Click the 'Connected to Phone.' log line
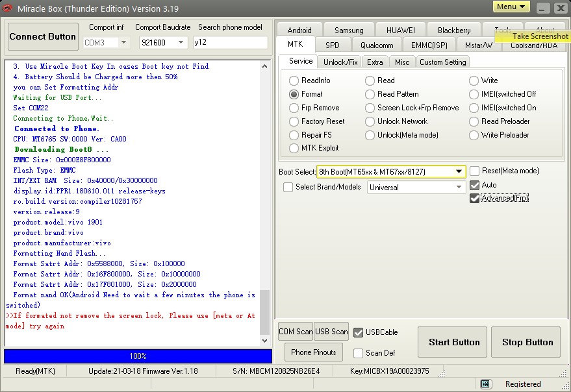 (57, 129)
